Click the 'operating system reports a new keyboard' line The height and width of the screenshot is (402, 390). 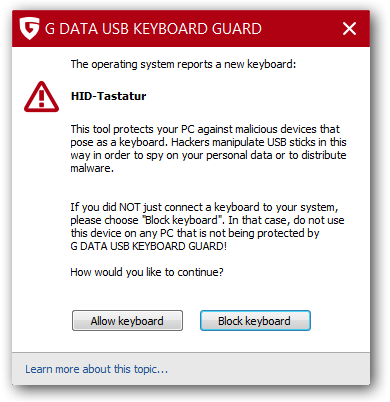point(183,64)
